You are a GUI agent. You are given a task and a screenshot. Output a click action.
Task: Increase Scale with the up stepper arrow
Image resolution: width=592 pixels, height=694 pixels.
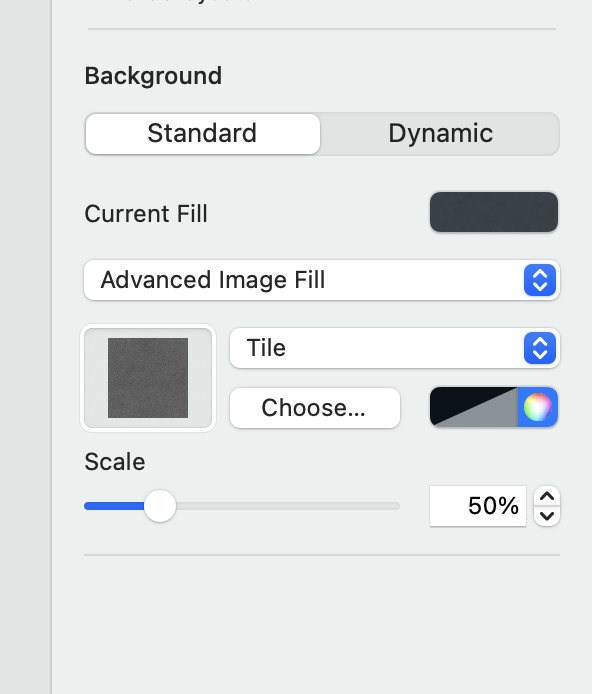point(547,497)
